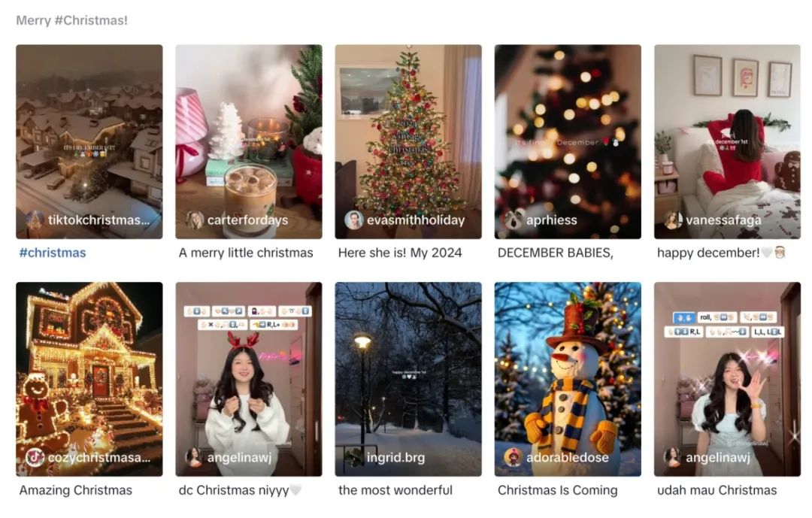Play the snowman with top hat video
The height and width of the screenshot is (518, 812).
[x=568, y=379]
